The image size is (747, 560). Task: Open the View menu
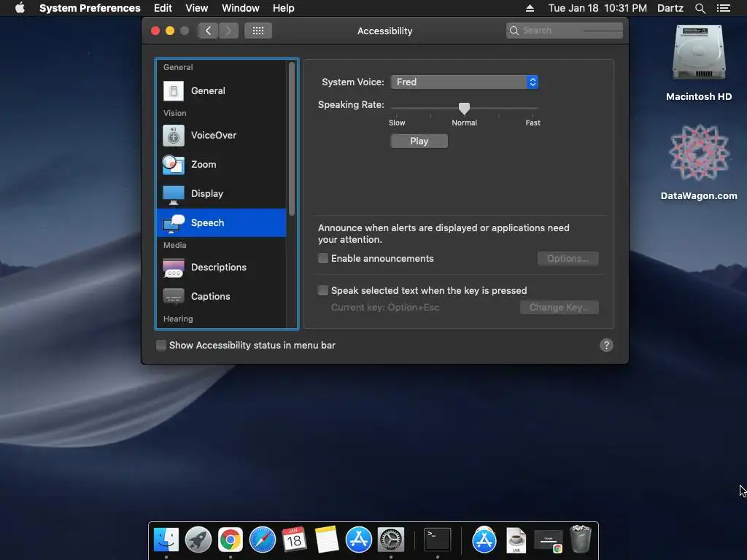point(197,8)
